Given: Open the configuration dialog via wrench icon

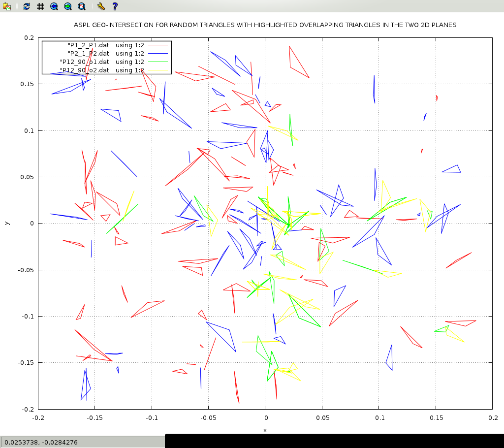Looking at the screenshot, I should point(101,6).
